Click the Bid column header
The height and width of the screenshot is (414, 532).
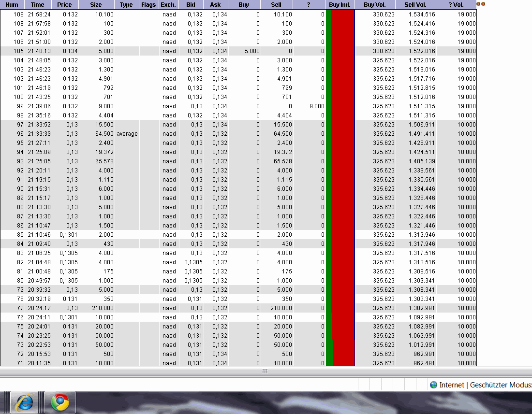[191, 5]
